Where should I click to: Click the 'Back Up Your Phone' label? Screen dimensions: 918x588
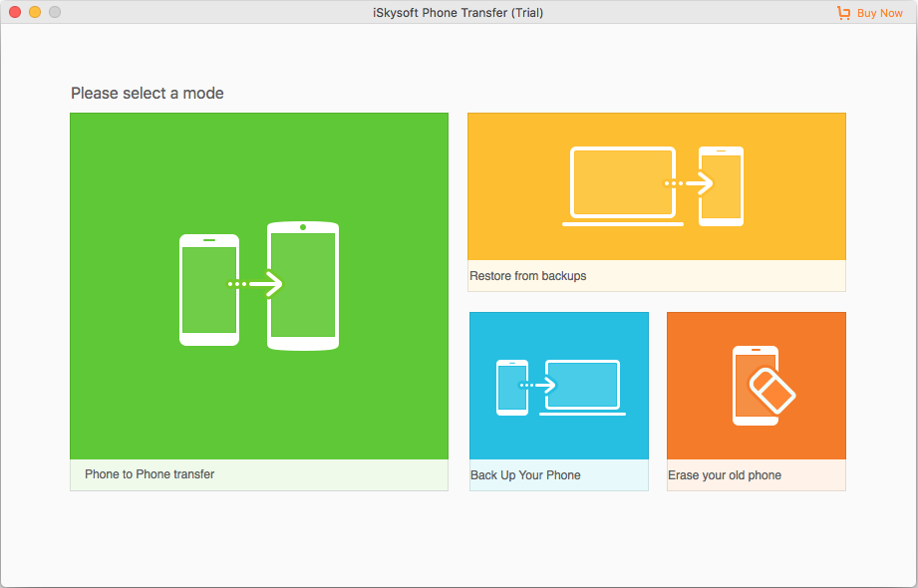(x=525, y=475)
